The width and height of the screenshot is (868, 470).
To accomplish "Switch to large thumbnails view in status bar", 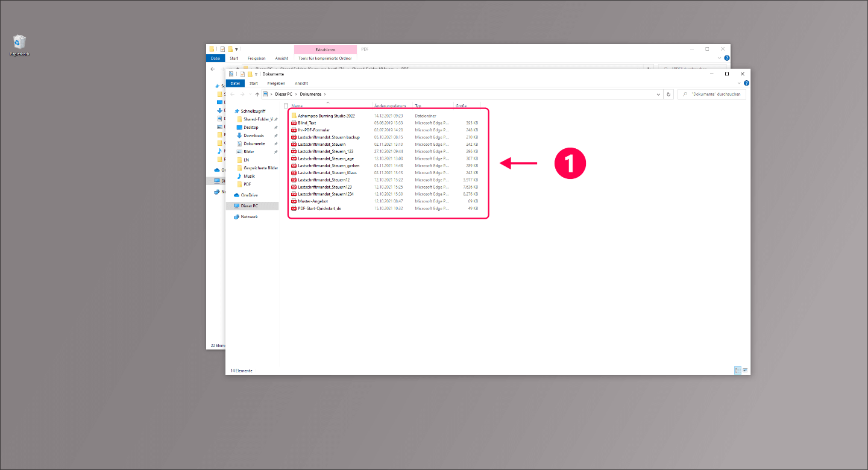I will click(x=745, y=370).
